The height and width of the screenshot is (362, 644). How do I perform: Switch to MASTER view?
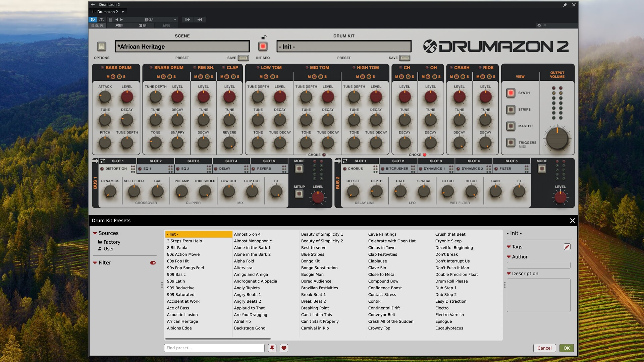(511, 126)
